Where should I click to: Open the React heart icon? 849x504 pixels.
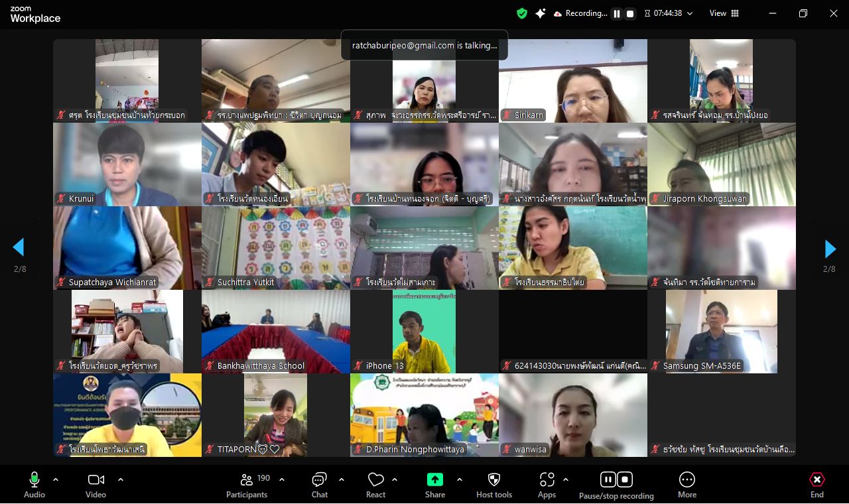pos(376,485)
